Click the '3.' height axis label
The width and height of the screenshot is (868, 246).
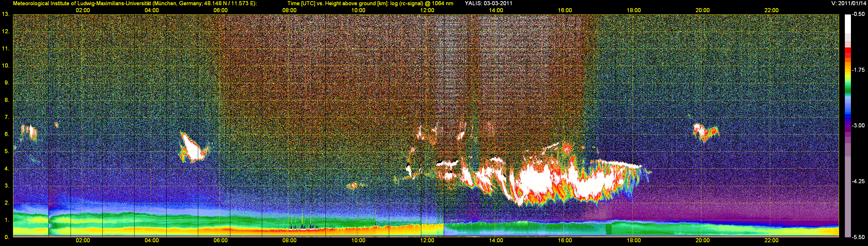7,186
